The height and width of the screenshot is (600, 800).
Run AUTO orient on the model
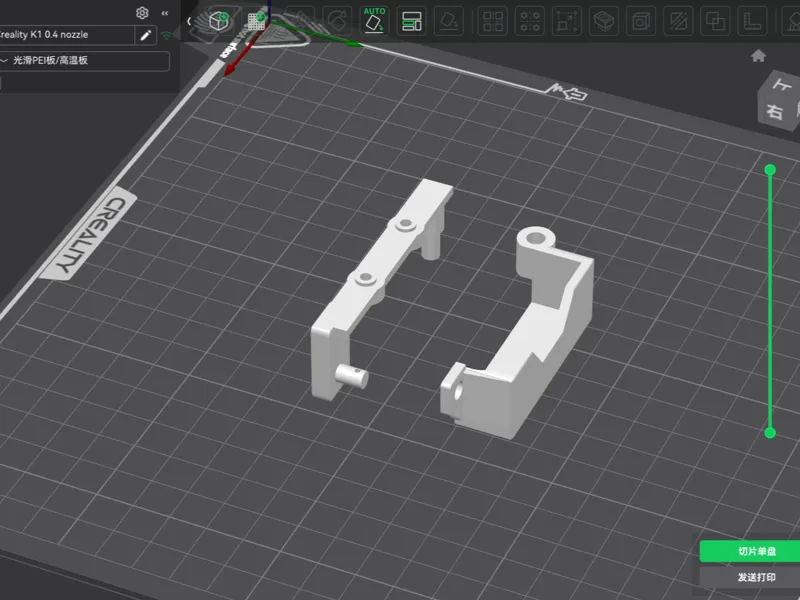point(374,21)
